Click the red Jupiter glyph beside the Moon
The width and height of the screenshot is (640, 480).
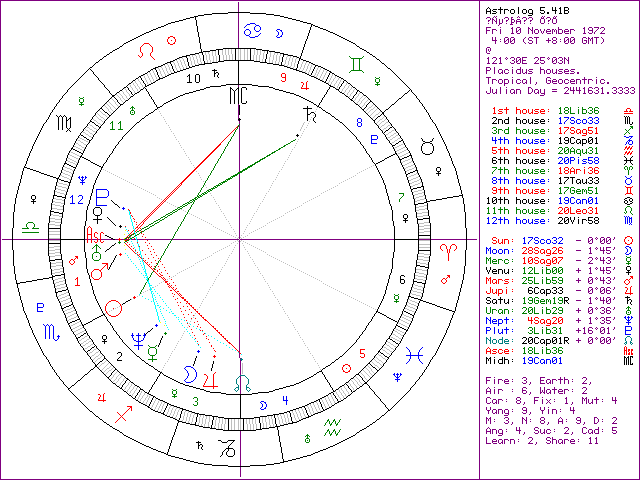coord(211,377)
